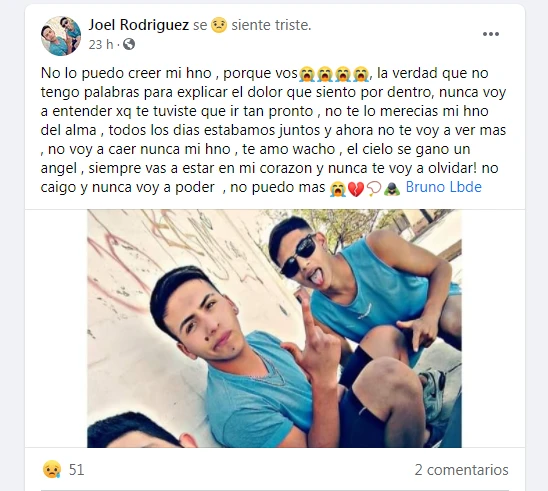Open the posted photo of two boys
The image size is (548, 491).
[x=274, y=328]
